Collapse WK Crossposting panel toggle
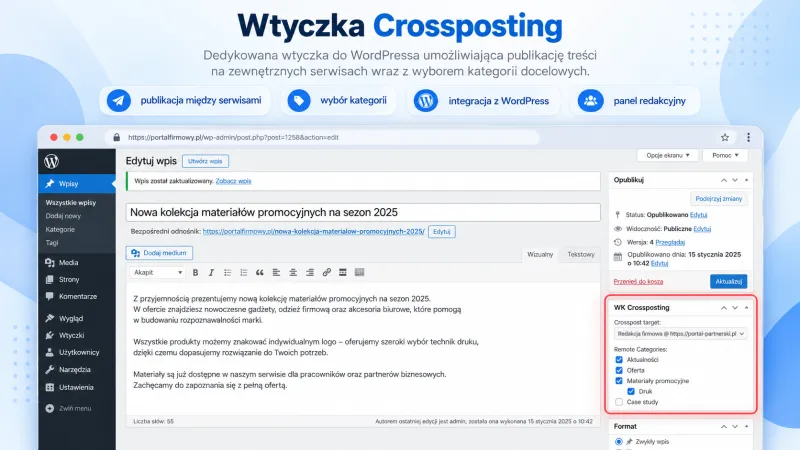Image resolution: width=800 pixels, height=450 pixels. (746, 308)
